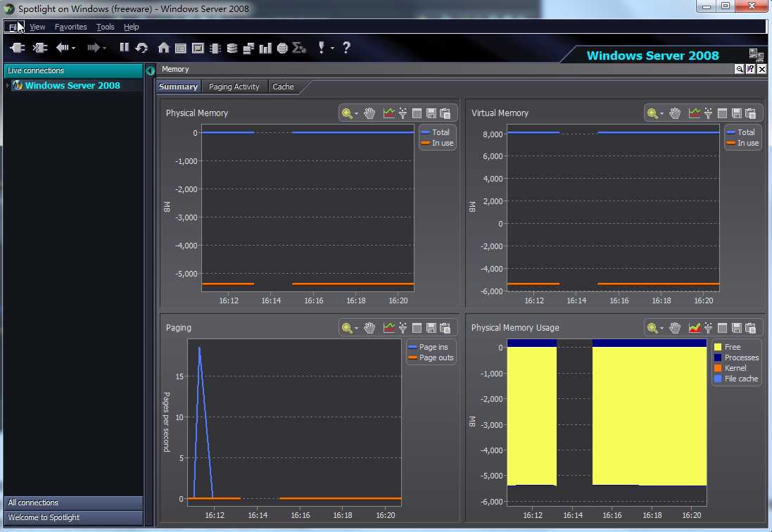Select the Summary tab
The image size is (772, 532).
point(178,87)
